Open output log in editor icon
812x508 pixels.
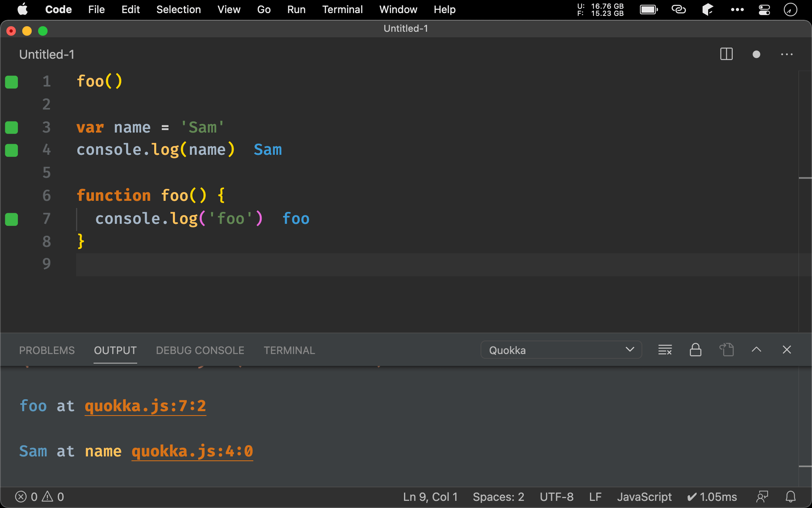[x=726, y=350]
